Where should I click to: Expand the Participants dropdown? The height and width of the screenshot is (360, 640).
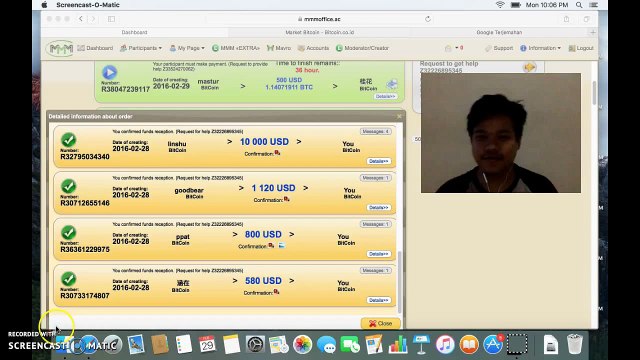(x=141, y=48)
